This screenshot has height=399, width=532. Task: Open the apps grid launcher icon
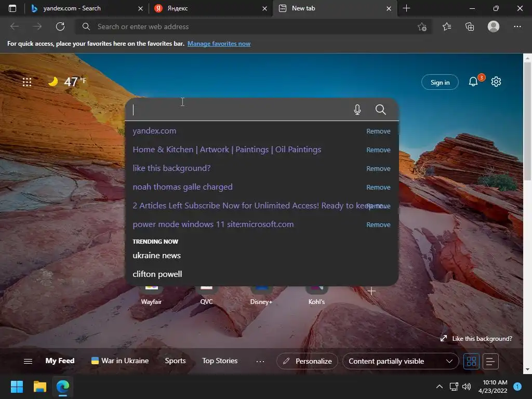(27, 82)
